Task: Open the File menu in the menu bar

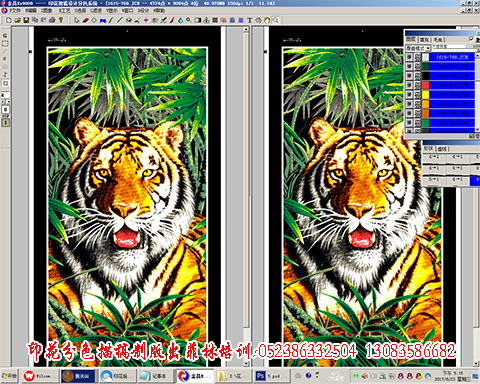Action: (x=12, y=11)
